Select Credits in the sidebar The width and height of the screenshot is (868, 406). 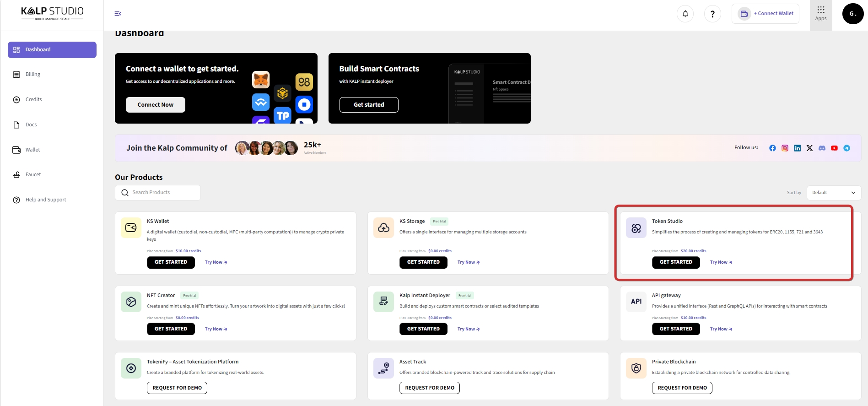pos(33,99)
